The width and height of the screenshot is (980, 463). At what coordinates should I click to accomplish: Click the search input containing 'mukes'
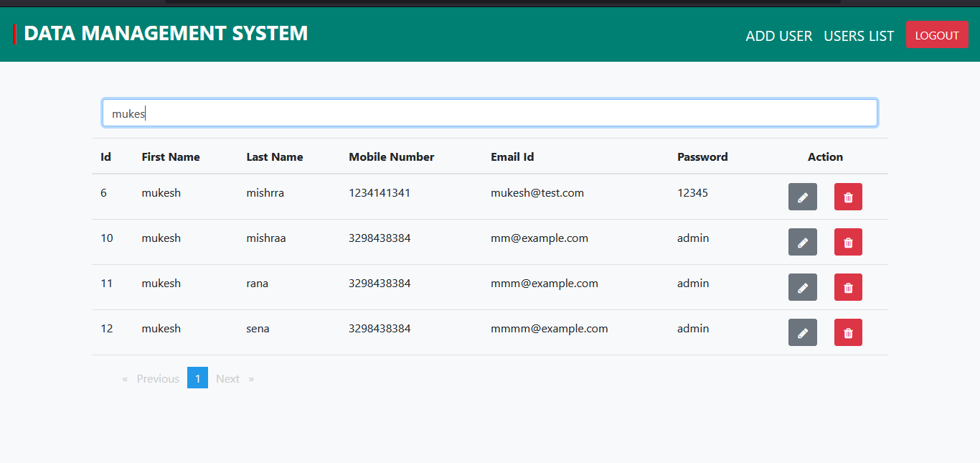pos(490,113)
